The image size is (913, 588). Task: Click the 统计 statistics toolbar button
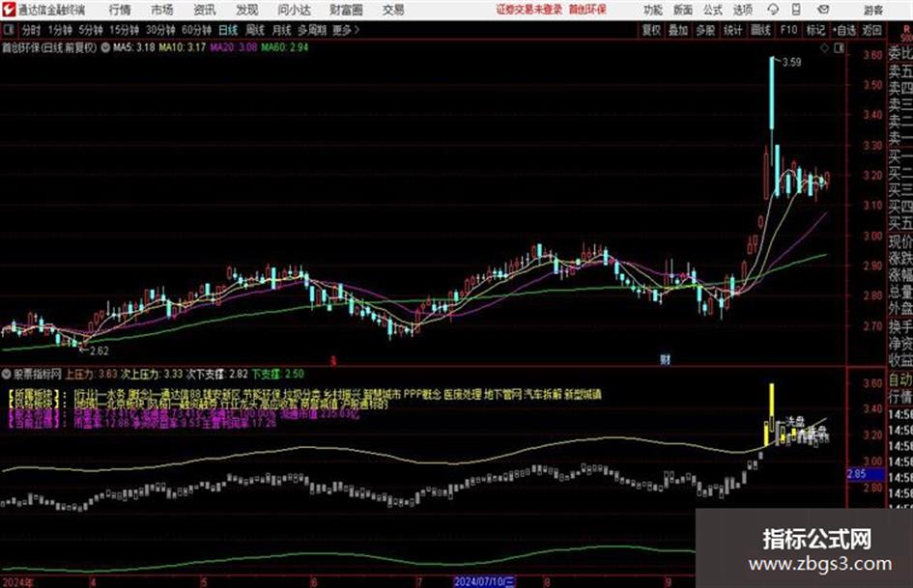click(x=732, y=30)
